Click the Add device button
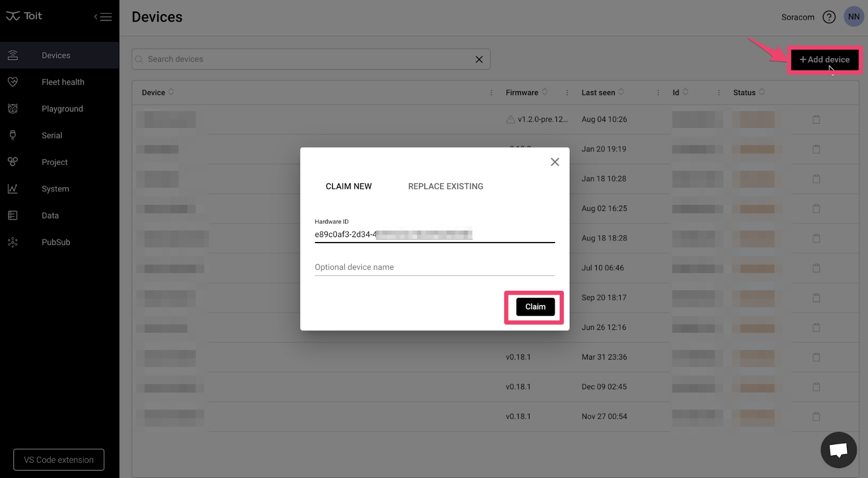The height and width of the screenshot is (478, 868). coord(824,60)
